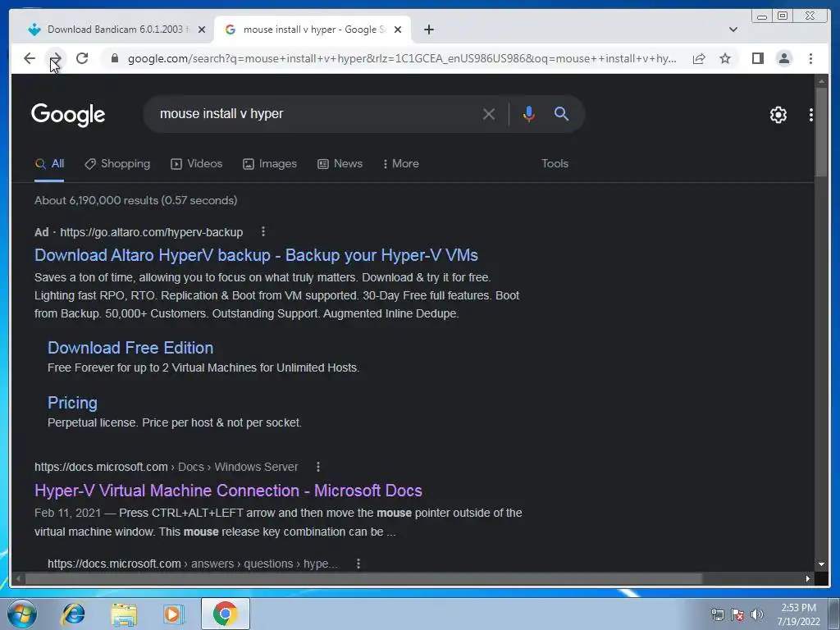Select the Google search results tab
The width and height of the screenshot is (840, 630).
pos(313,30)
